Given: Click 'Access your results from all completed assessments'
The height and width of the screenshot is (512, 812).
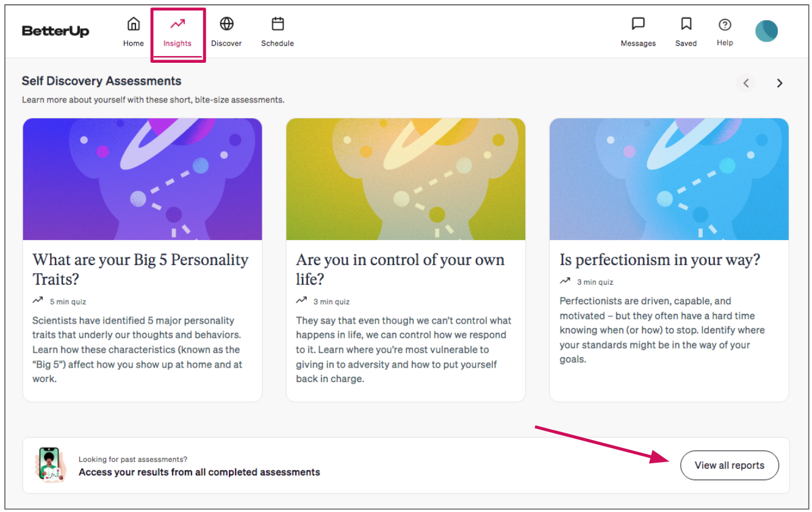Looking at the screenshot, I should [199, 472].
